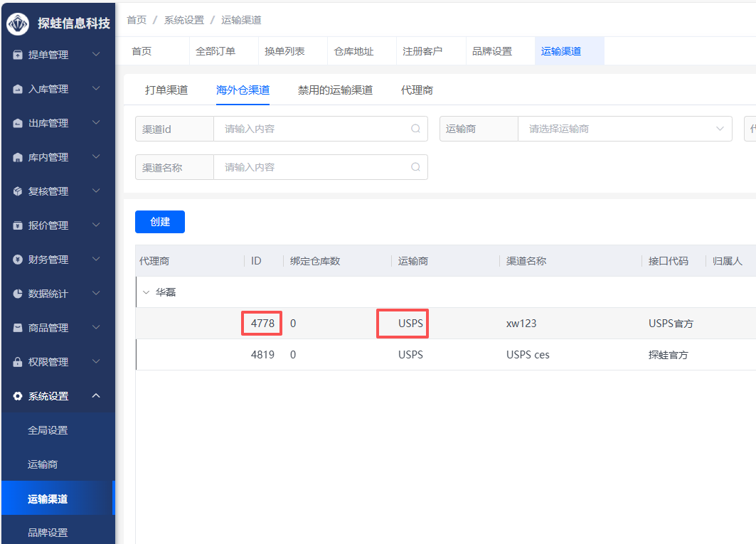The width and height of the screenshot is (756, 544).
Task: Go to 首页 in the breadcrumb
Action: [137, 20]
